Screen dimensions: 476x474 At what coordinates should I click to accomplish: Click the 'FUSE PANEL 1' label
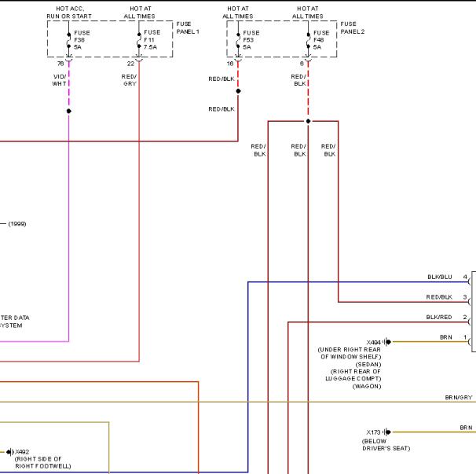tap(188, 28)
